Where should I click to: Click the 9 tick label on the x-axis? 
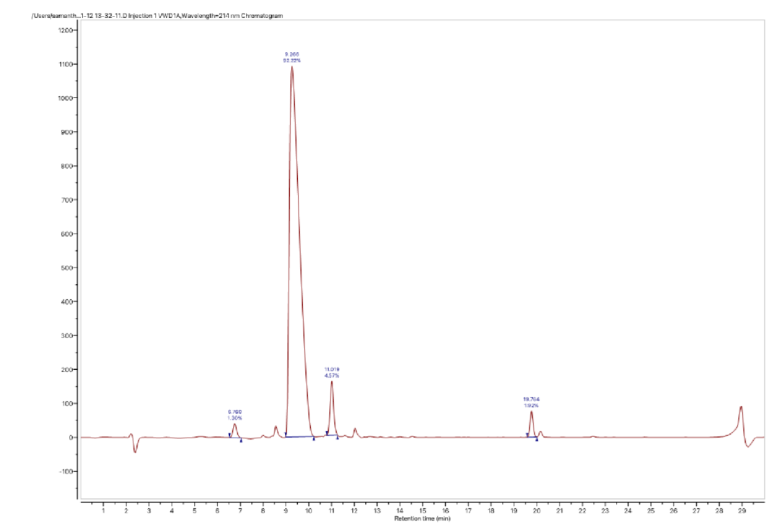286,510
